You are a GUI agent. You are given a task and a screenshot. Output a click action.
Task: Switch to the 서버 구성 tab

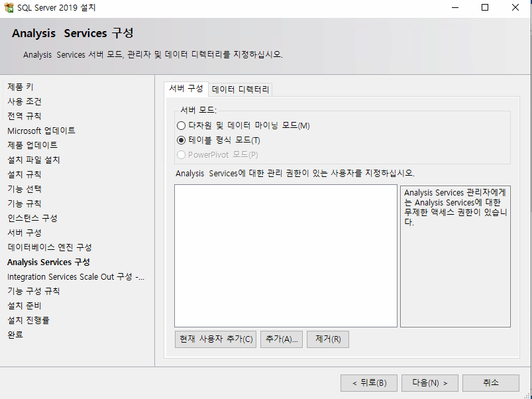[x=186, y=89]
